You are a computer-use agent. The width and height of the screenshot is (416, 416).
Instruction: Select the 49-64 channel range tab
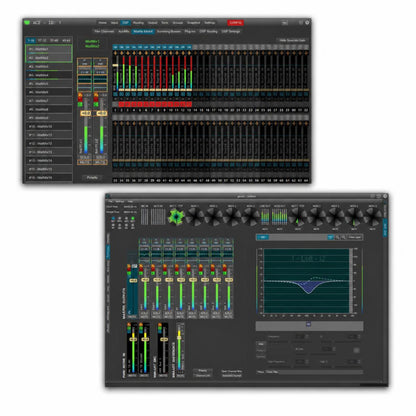pyautogui.click(x=66, y=40)
